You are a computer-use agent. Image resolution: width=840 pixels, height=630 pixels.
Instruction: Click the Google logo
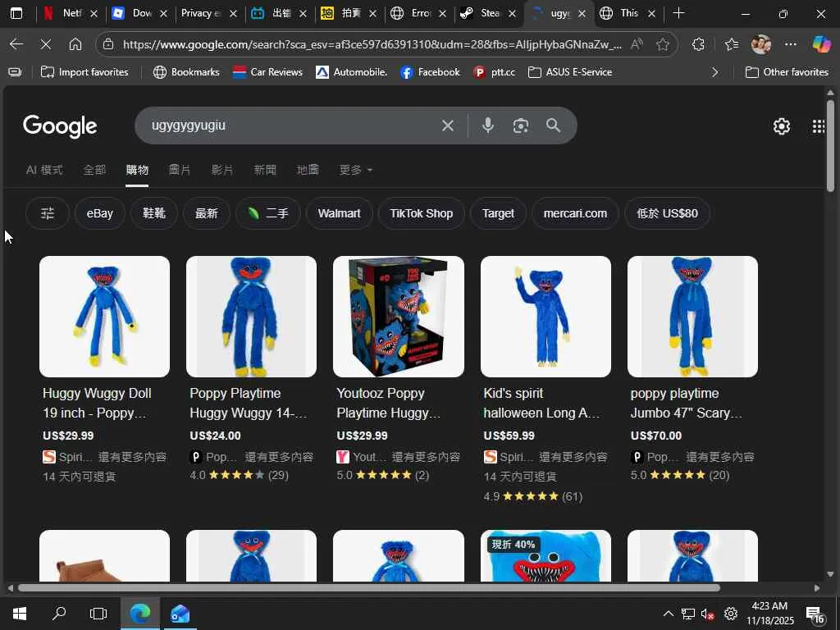pyautogui.click(x=60, y=126)
